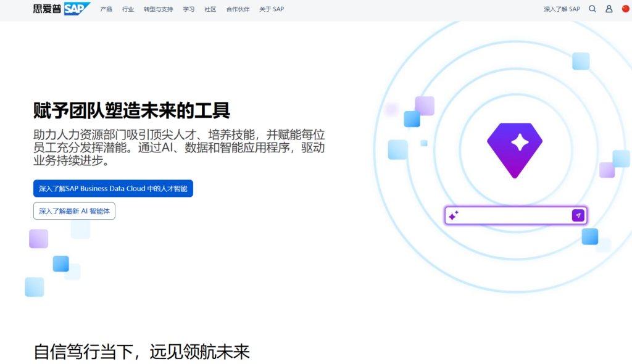Open the 社区 menu item
This screenshot has height=364, width=632.
(x=210, y=9)
